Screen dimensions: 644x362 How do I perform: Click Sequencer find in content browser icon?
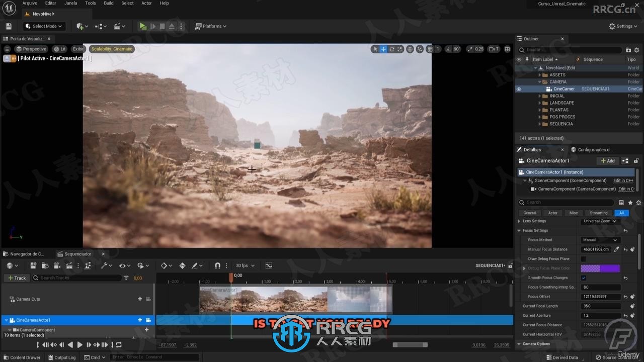point(45,265)
